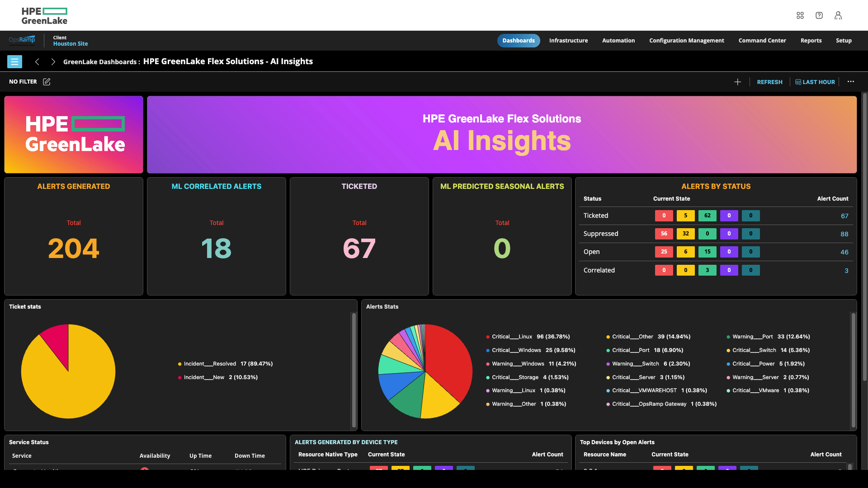Go to next dashboard with right chevron
Image resolution: width=868 pixels, height=488 pixels.
pos(53,61)
